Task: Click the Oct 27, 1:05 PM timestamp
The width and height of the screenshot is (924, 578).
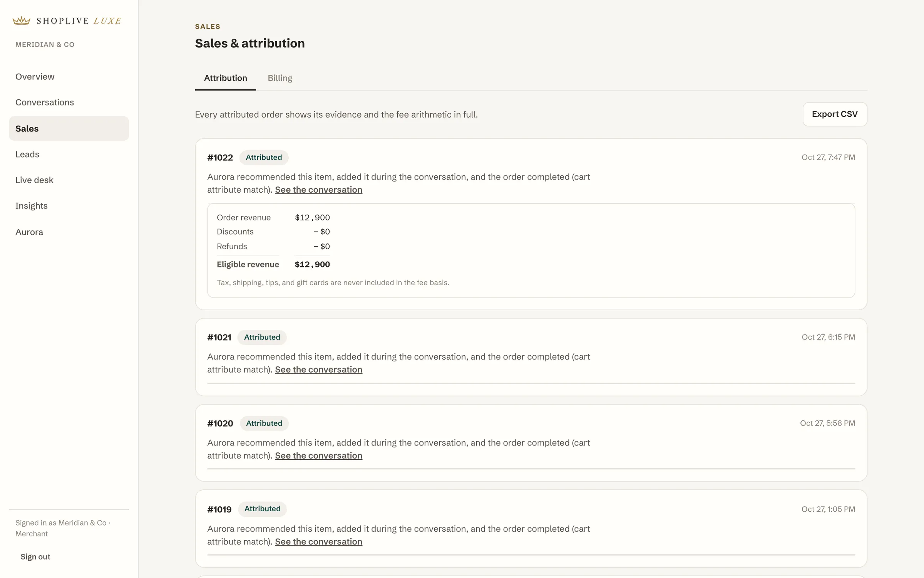Action: click(828, 509)
